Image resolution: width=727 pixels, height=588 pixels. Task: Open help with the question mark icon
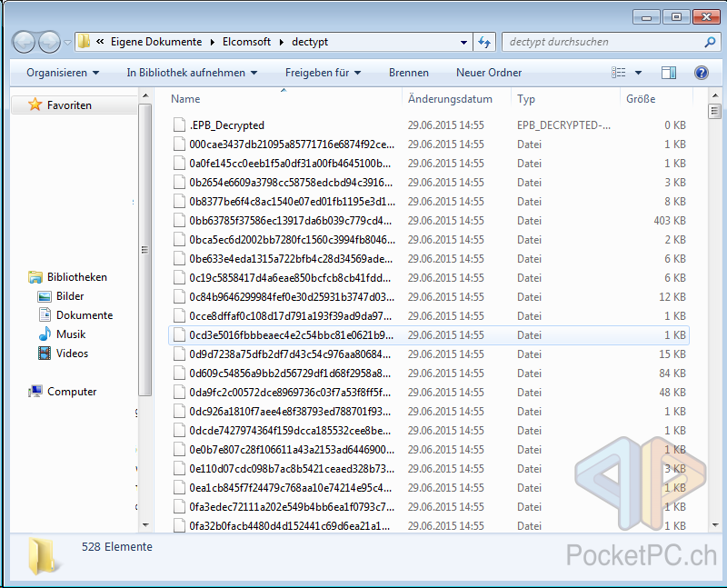tap(701, 73)
